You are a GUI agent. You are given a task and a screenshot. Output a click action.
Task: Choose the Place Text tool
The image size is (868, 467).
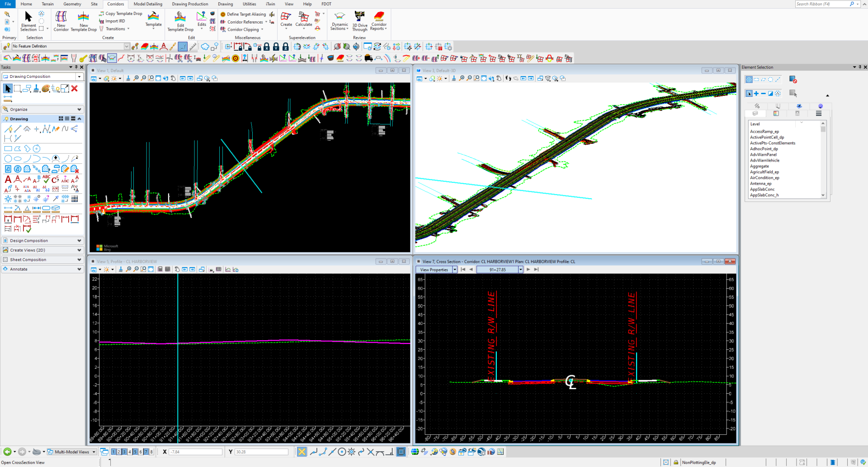click(x=8, y=179)
